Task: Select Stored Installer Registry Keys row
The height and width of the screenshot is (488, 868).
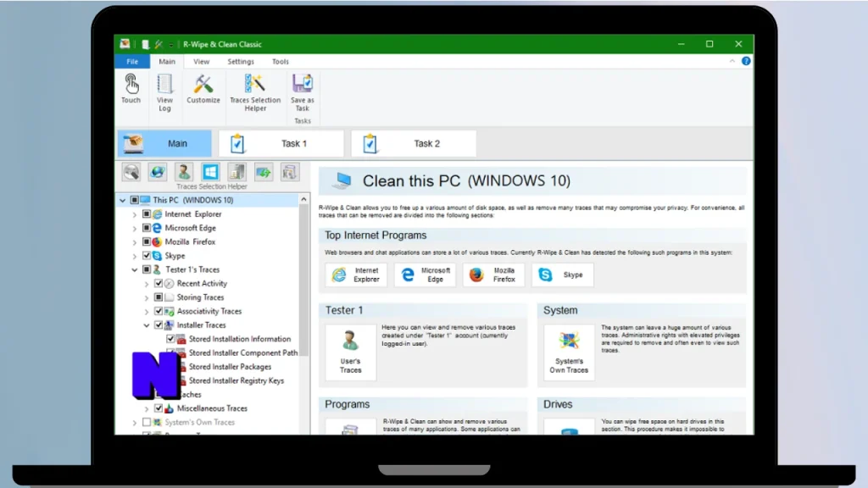Action: (236, 380)
